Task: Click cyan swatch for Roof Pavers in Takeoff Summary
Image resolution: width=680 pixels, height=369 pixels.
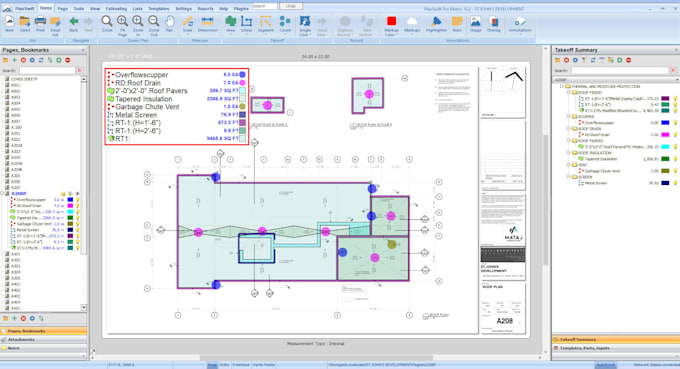Action: (x=665, y=147)
